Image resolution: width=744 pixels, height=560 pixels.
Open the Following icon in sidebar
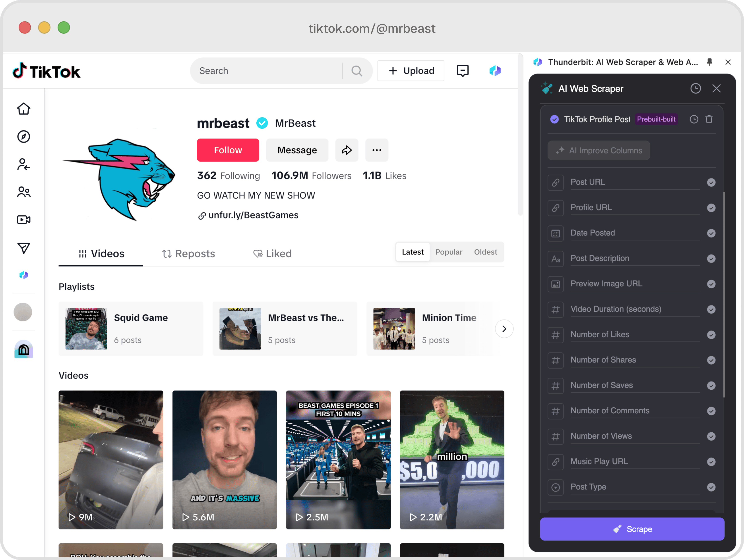tap(23, 165)
